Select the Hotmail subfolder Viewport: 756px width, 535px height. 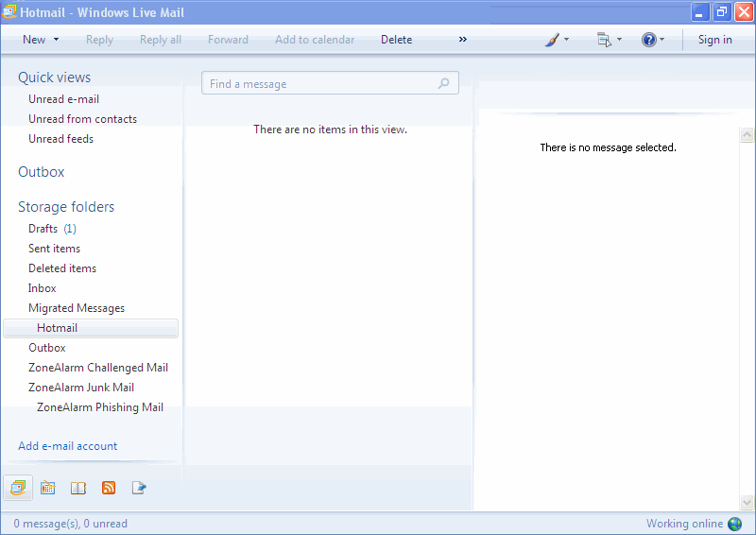91,328
